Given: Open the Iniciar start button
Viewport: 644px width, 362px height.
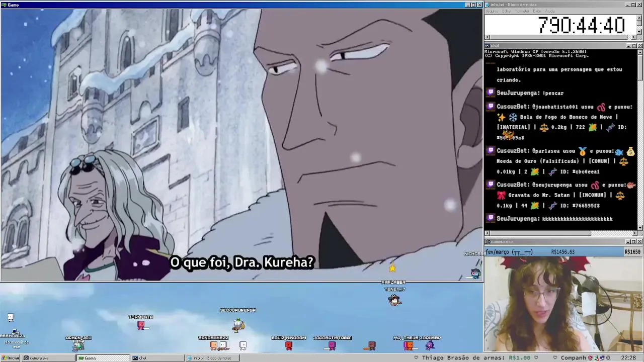Looking at the screenshot, I should (11, 358).
